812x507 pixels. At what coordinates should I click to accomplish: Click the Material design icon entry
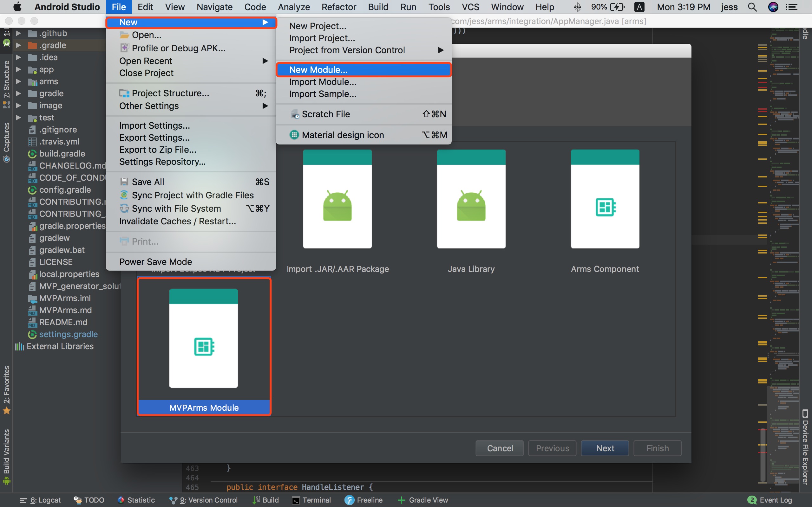pyautogui.click(x=342, y=135)
